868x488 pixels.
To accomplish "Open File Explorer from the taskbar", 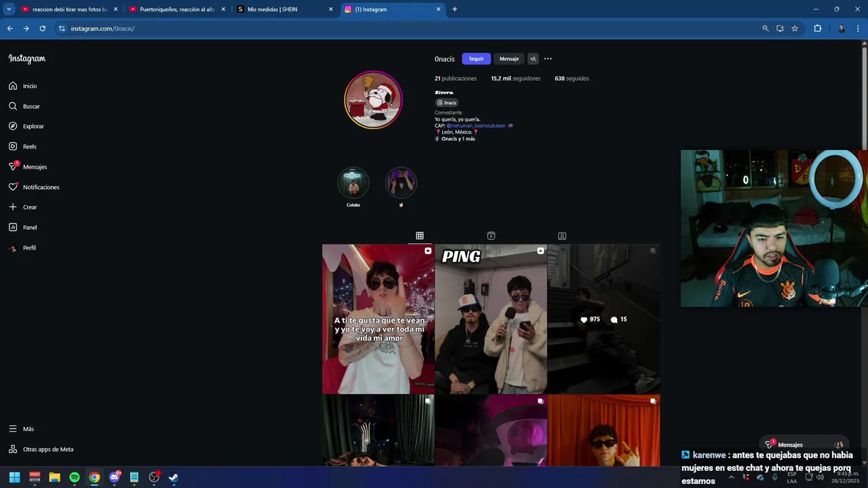I will pos(54,477).
